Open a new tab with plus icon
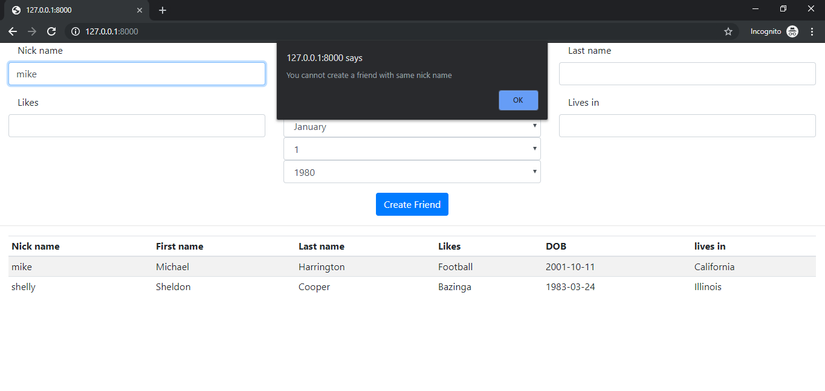The height and width of the screenshot is (391, 825). click(163, 10)
